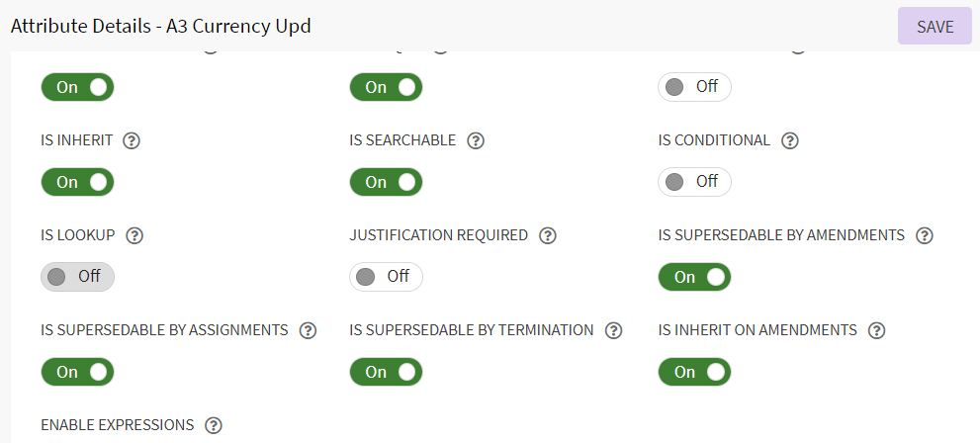This screenshot has width=980, height=443.
Task: Open help icon beside Enable Expressions
Action: coord(214,425)
